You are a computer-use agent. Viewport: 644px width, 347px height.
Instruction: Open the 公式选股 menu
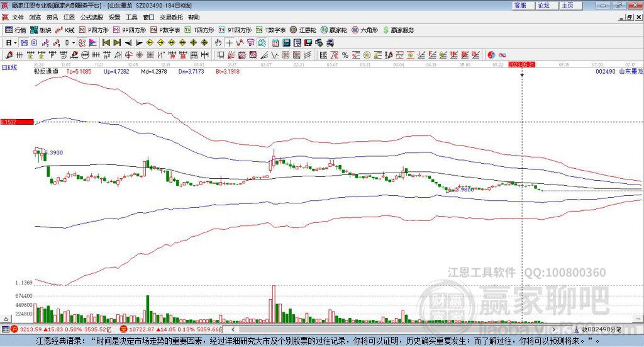pos(92,17)
